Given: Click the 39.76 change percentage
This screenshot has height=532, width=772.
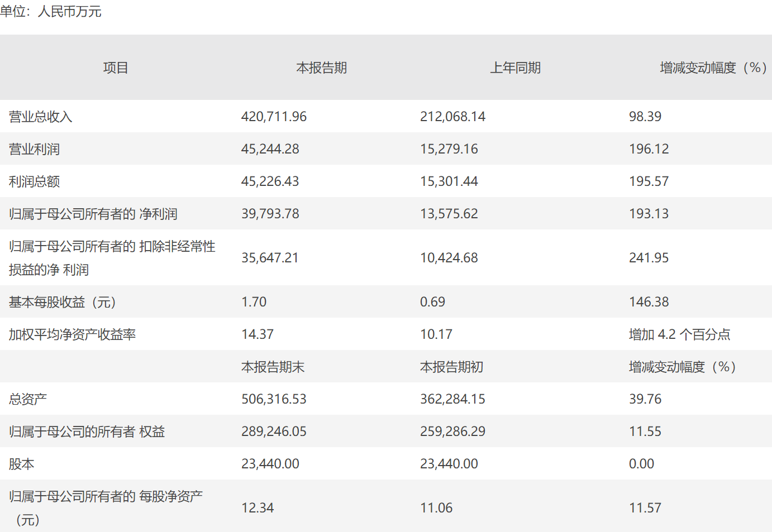Looking at the screenshot, I should coord(645,399).
